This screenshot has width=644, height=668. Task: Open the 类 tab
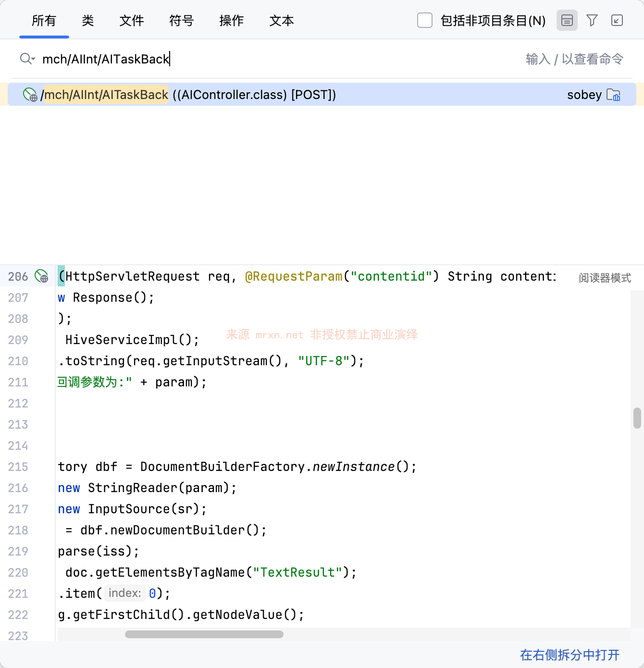(x=87, y=21)
